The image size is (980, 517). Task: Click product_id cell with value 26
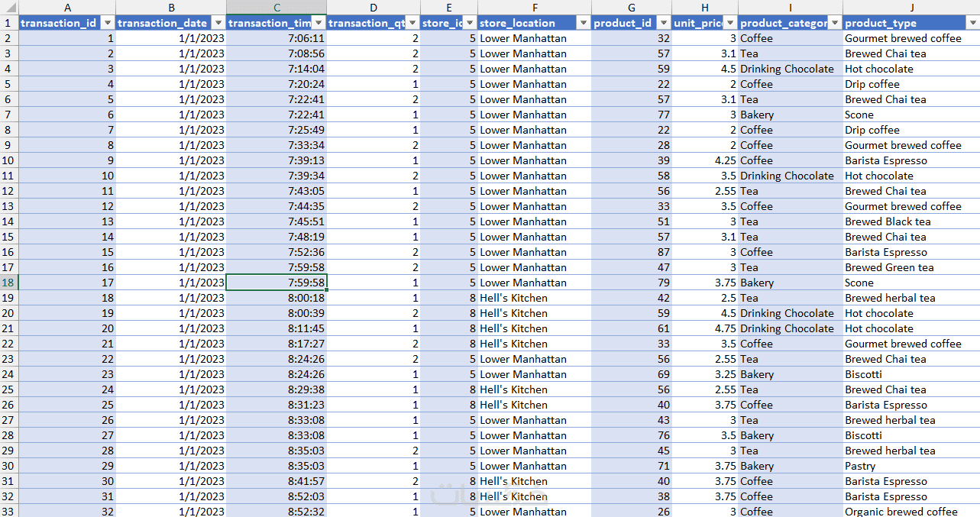click(x=632, y=511)
